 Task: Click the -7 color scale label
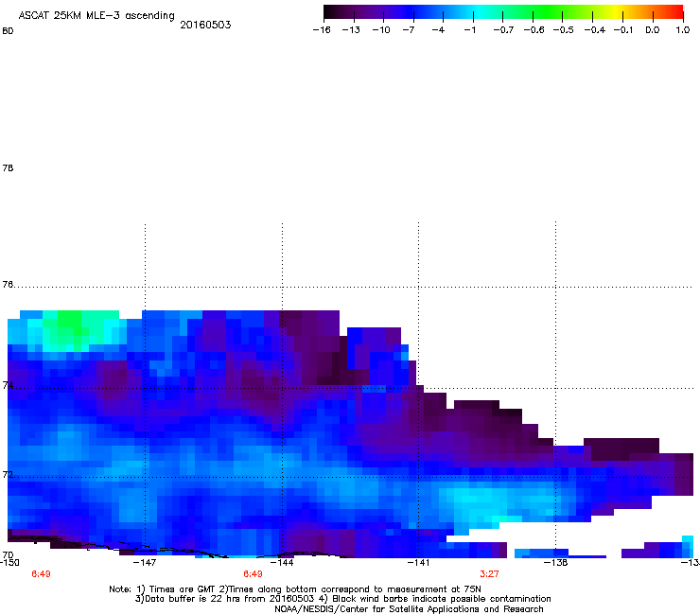click(409, 30)
